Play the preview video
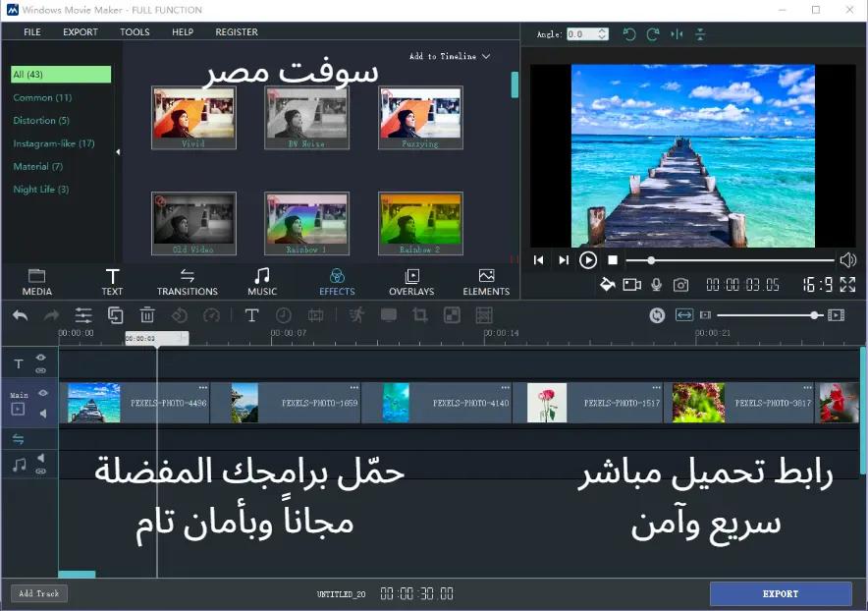This screenshot has width=868, height=611. click(588, 259)
